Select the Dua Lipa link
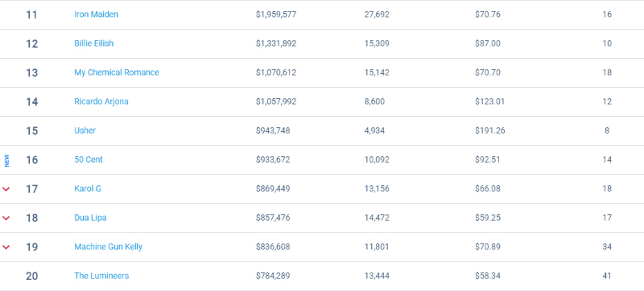This screenshot has width=644, height=291. coord(90,218)
